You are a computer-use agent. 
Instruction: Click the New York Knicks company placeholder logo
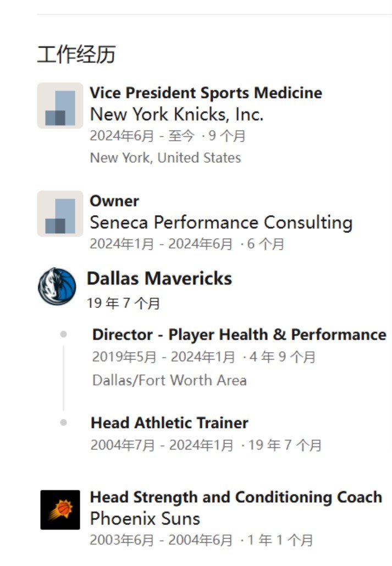pos(60,106)
